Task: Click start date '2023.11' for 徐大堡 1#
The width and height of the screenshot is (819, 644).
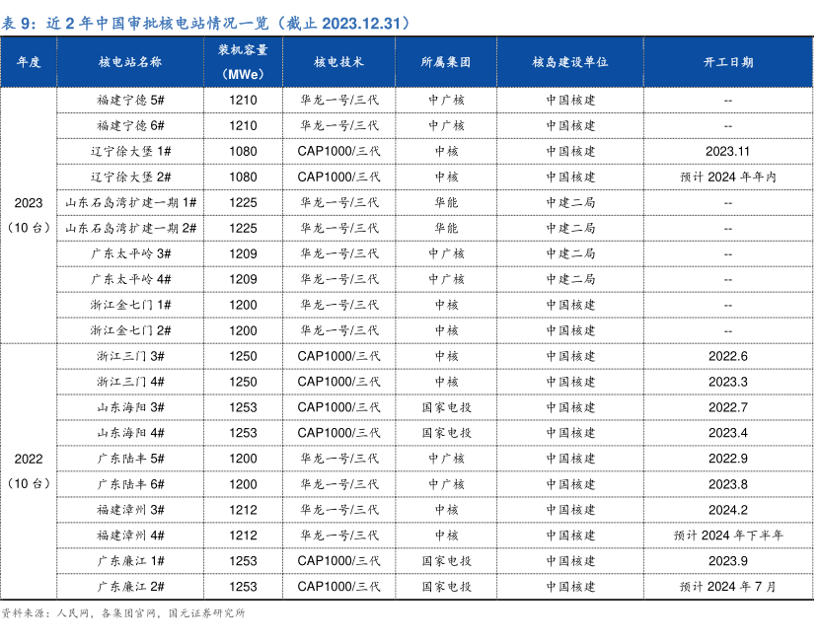Action: 727,151
